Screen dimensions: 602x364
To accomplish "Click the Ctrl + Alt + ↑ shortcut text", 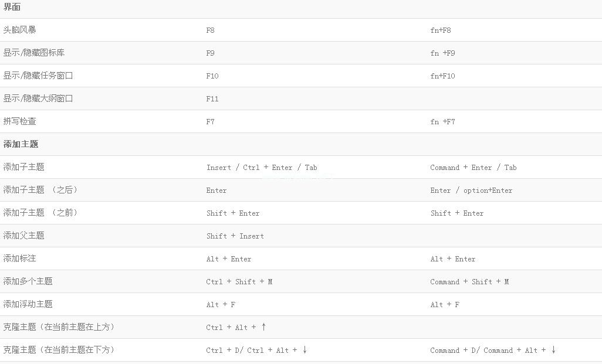I will [x=236, y=327].
